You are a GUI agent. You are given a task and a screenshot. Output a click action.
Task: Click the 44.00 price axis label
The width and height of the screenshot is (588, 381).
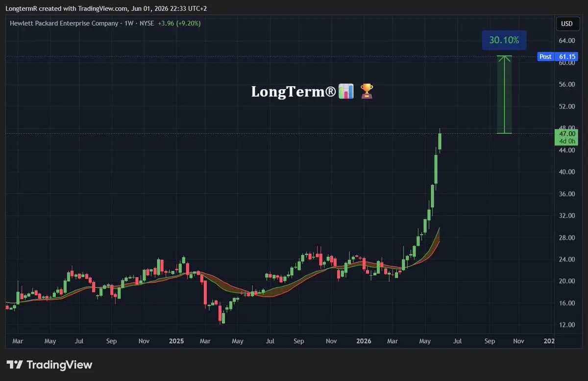(x=566, y=150)
